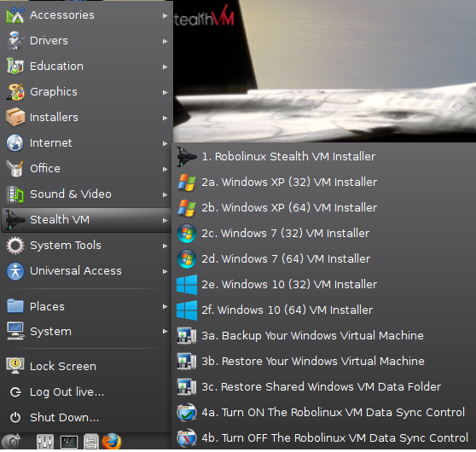Click the Internet globe icon
Image resolution: width=476 pixels, height=452 pixels.
click(15, 142)
